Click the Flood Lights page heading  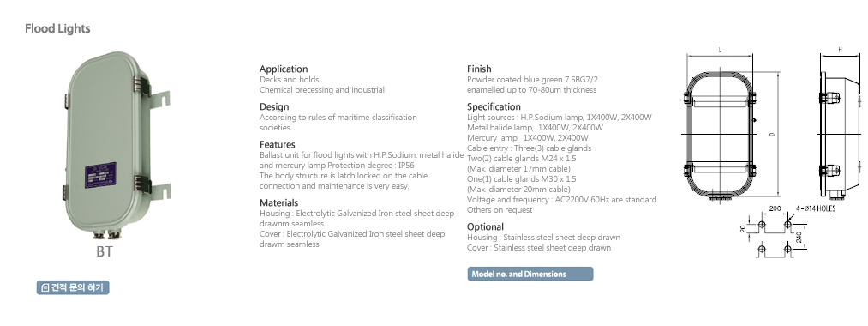(x=57, y=28)
